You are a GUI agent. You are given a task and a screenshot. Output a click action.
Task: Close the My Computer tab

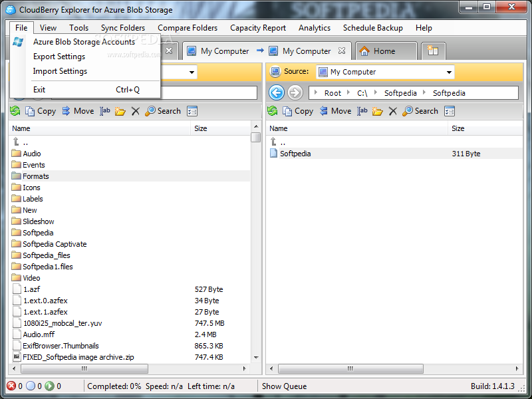(342, 51)
